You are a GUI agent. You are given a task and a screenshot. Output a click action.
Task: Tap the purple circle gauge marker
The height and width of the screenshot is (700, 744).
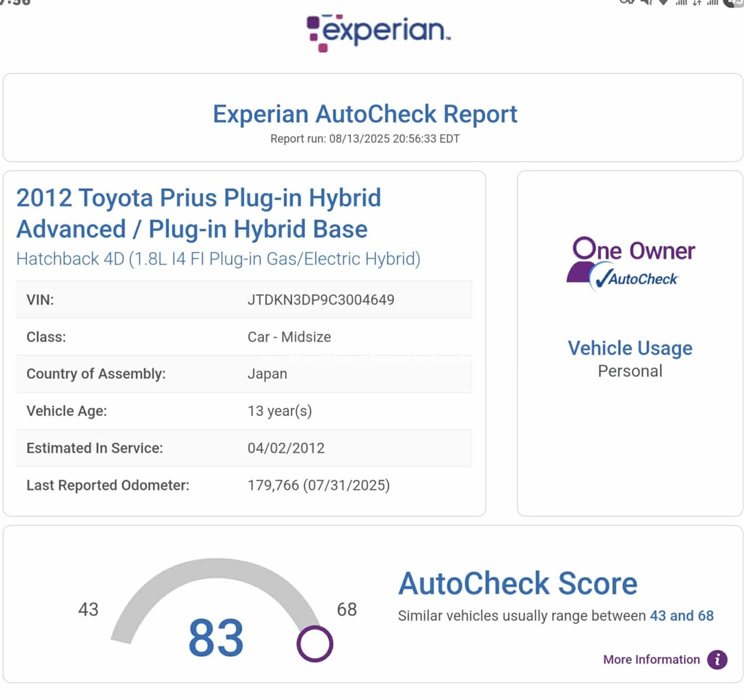coord(315,644)
